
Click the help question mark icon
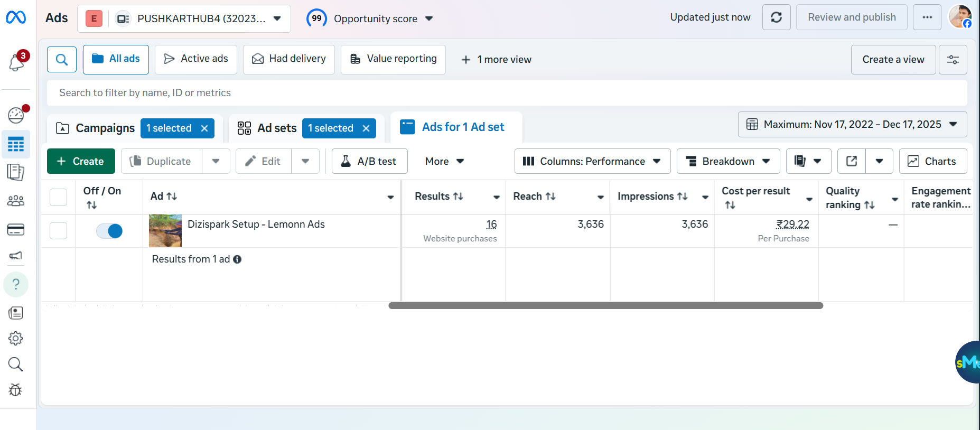(16, 284)
